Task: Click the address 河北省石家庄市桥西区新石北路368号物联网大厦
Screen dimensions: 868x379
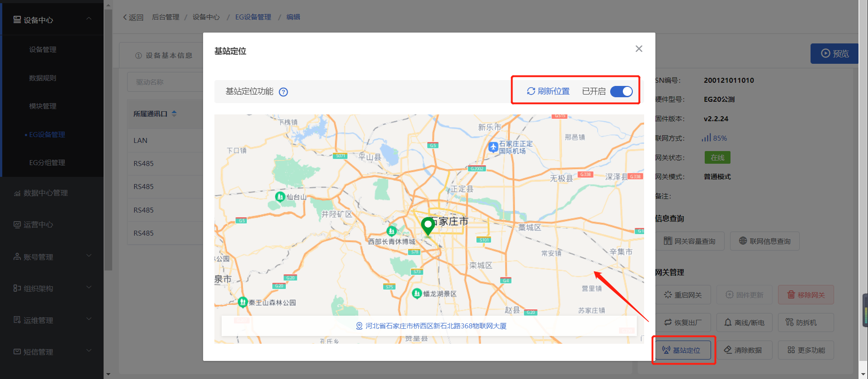Action: [436, 326]
